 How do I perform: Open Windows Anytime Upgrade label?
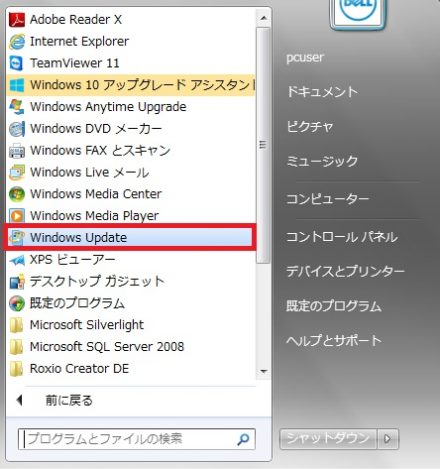point(108,107)
